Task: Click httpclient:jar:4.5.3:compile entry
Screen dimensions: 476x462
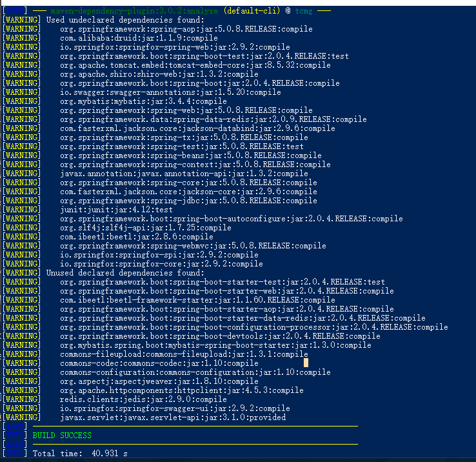Action: (x=182, y=390)
